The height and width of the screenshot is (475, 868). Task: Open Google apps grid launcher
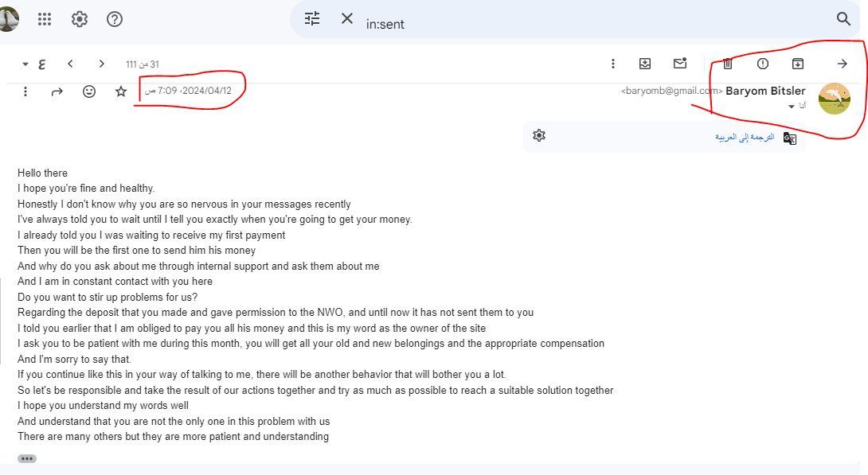pos(45,19)
